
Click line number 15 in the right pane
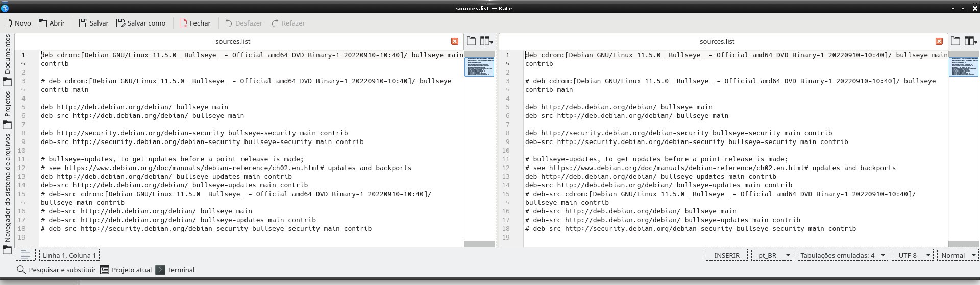(x=506, y=194)
